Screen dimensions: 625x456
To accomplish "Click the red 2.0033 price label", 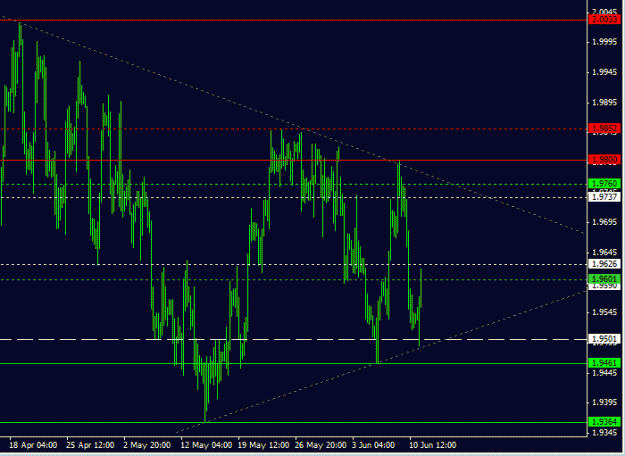I will point(604,20).
